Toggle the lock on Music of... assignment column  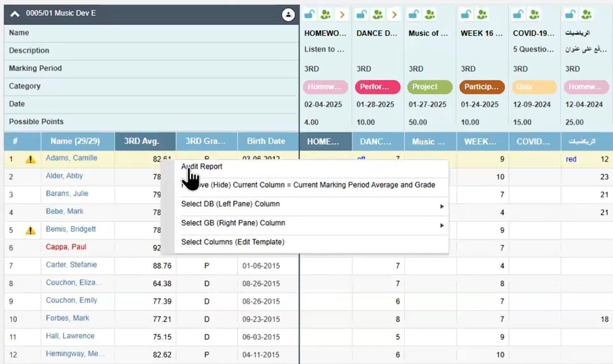tap(414, 14)
